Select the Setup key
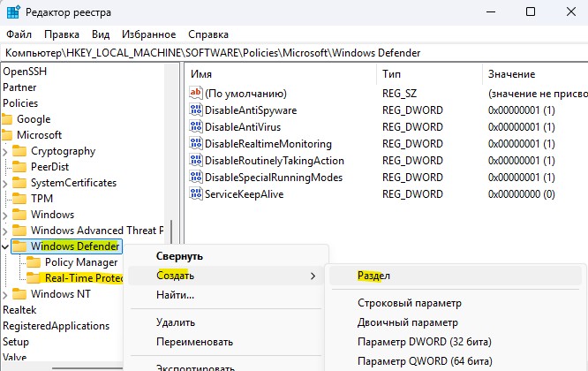Image resolution: width=588 pixels, height=371 pixels. click(16, 342)
